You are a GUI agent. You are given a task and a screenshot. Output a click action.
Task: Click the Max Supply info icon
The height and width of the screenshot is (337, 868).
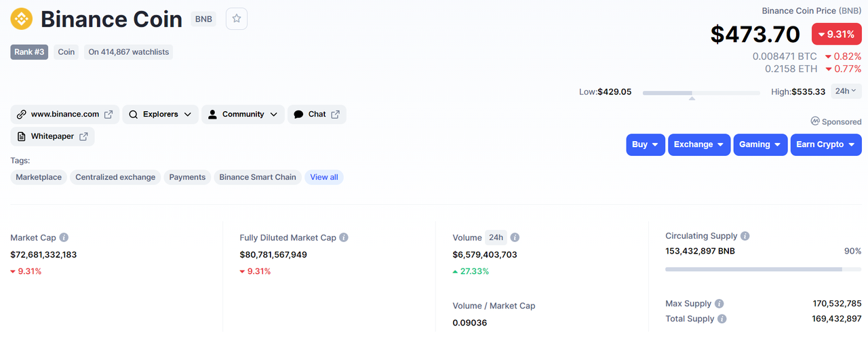click(719, 304)
